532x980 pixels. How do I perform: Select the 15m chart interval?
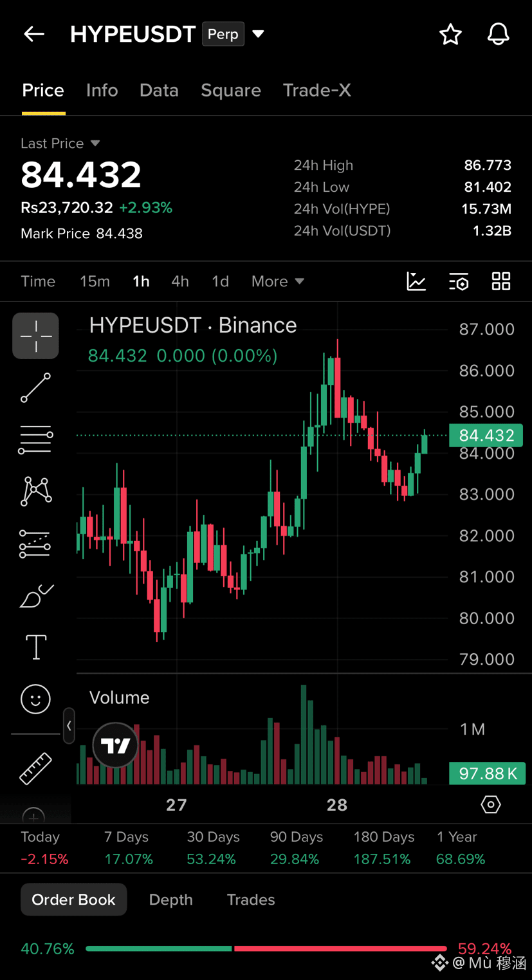[x=95, y=281]
